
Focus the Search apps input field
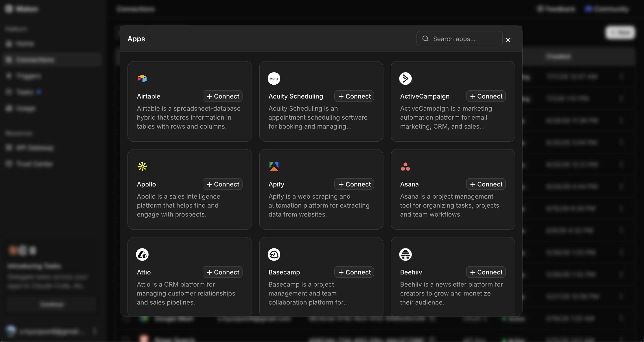[459, 39]
